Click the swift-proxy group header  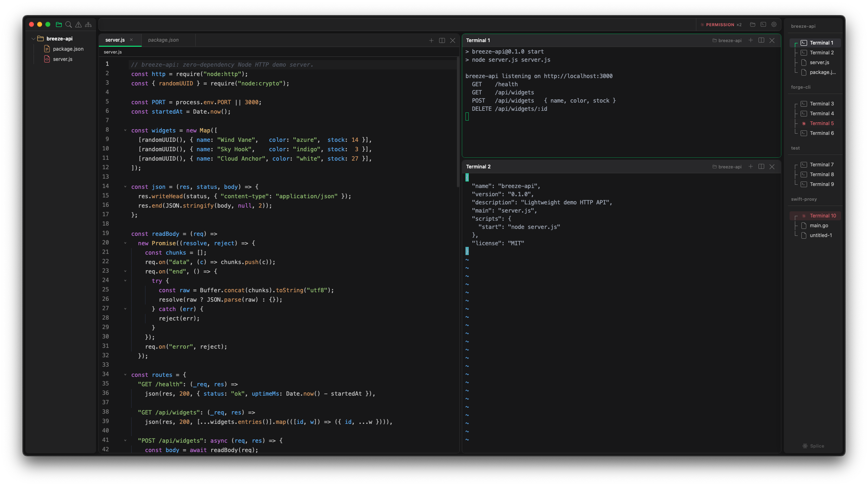(804, 199)
